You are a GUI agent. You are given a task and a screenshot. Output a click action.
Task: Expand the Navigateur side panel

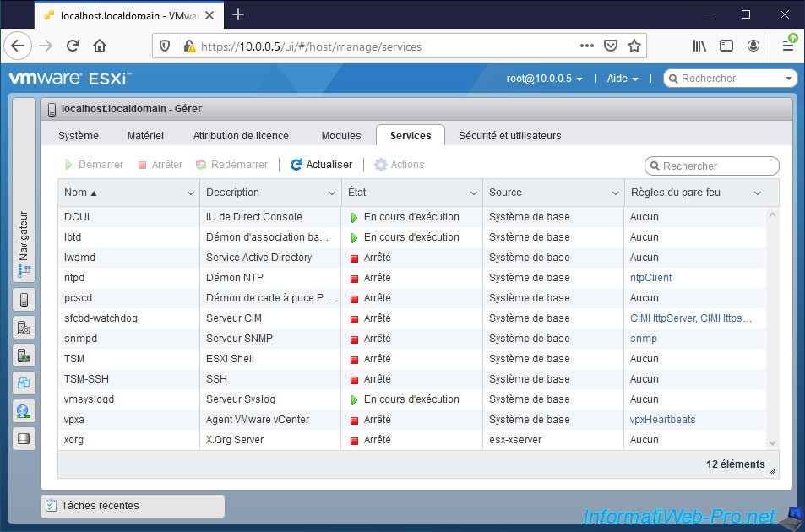point(24,190)
